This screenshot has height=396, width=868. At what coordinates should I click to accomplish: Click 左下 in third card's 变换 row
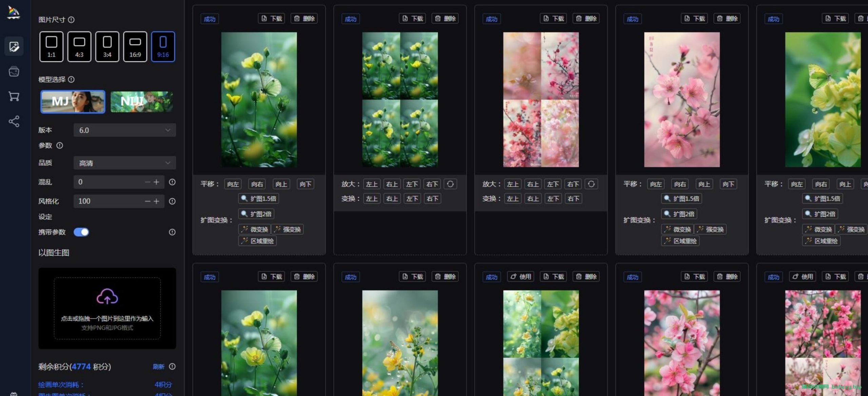point(553,199)
